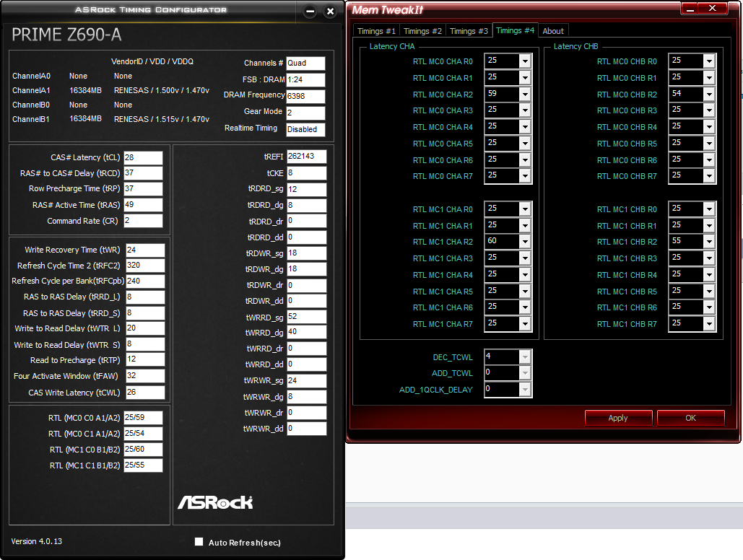The height and width of the screenshot is (560, 743).
Task: Click the Read to Precharge (tRTP) field
Action: click(145, 359)
